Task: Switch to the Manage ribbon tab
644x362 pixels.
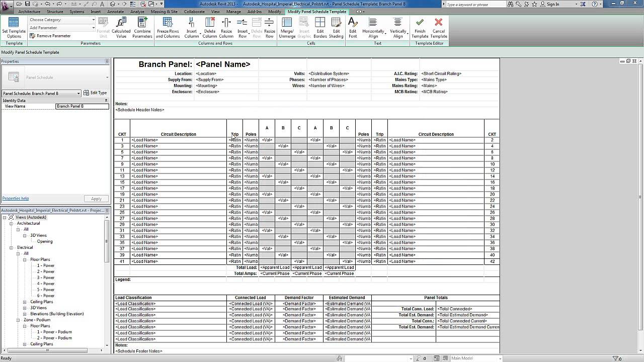Action: pyautogui.click(x=233, y=12)
